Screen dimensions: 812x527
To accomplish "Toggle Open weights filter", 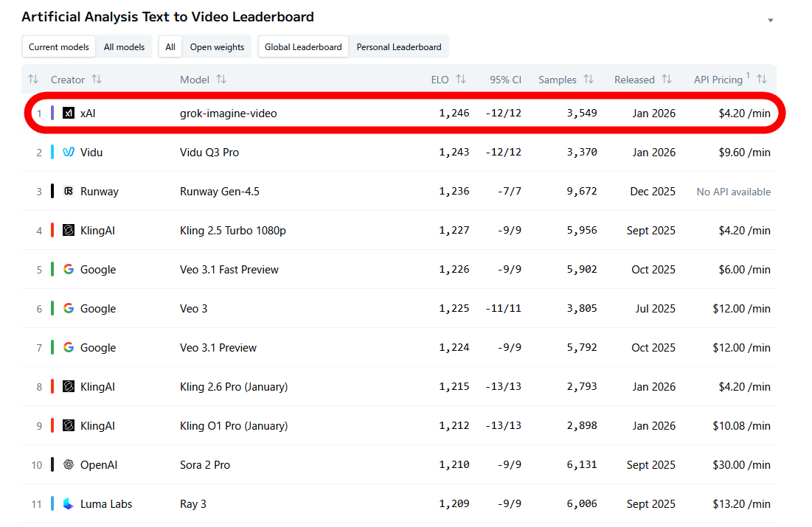I will coord(217,47).
